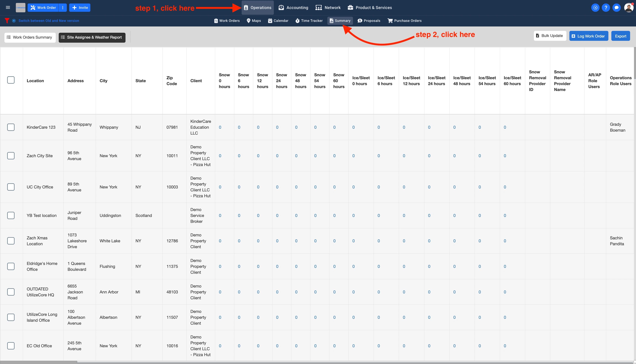This screenshot has width=636, height=364.
Task: Open the help question mark icon
Action: 606,8
